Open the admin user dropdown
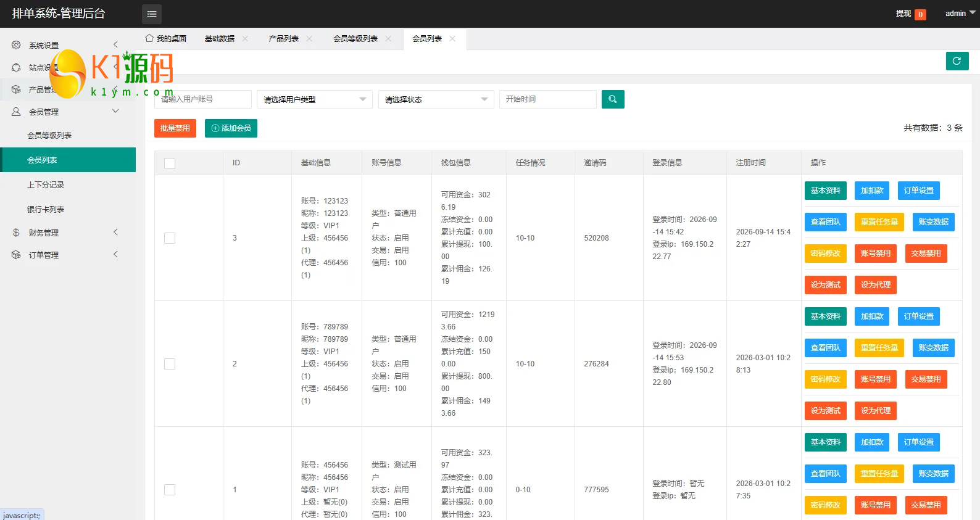 (x=960, y=13)
